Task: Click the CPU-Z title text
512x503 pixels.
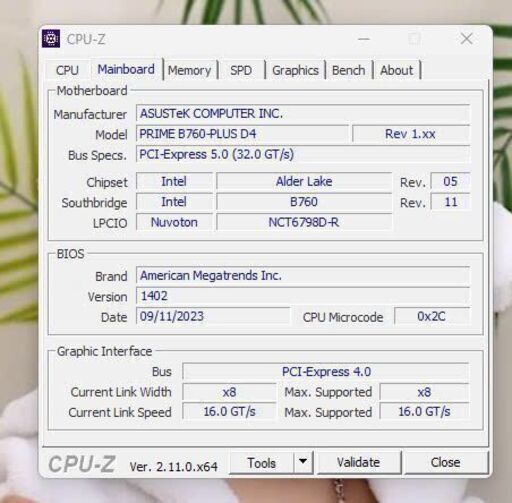Action: pyautogui.click(x=86, y=39)
